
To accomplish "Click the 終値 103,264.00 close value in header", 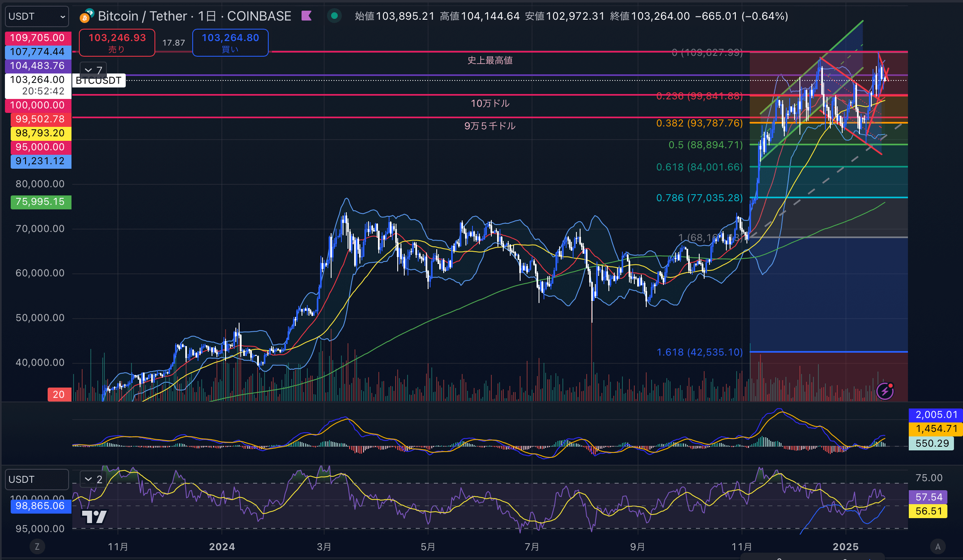I will pos(650,16).
